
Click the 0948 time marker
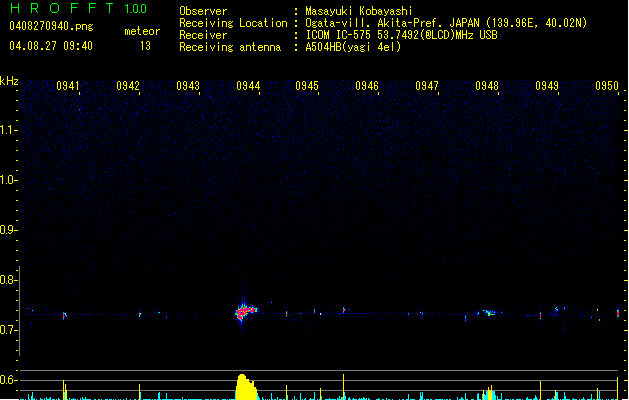(487, 86)
